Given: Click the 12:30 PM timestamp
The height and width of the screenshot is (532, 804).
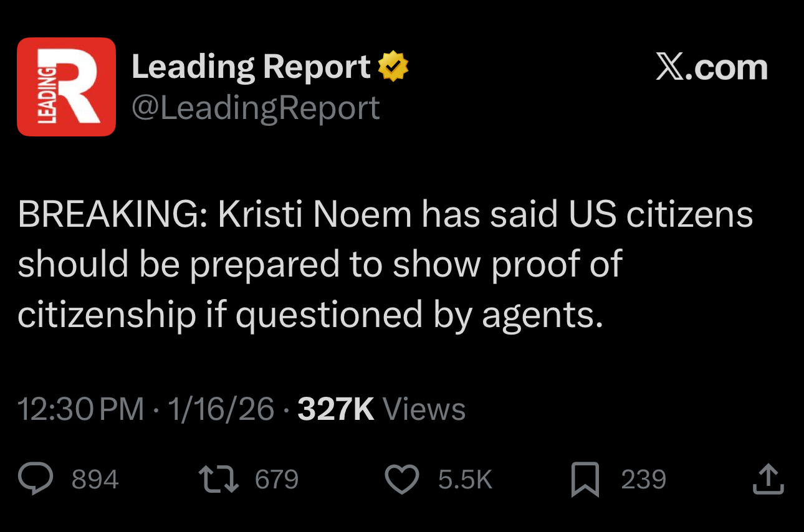Looking at the screenshot, I should click(x=81, y=409).
